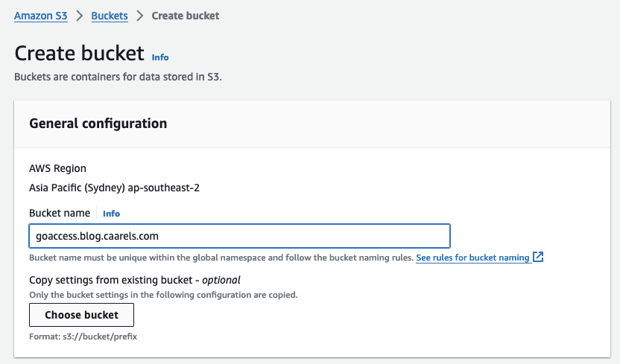Go to Buckets via the breadcrumb

pyautogui.click(x=109, y=16)
